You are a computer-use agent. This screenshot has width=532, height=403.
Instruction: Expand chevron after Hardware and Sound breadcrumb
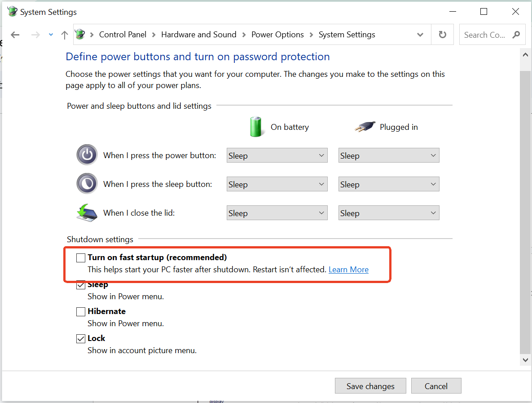244,35
